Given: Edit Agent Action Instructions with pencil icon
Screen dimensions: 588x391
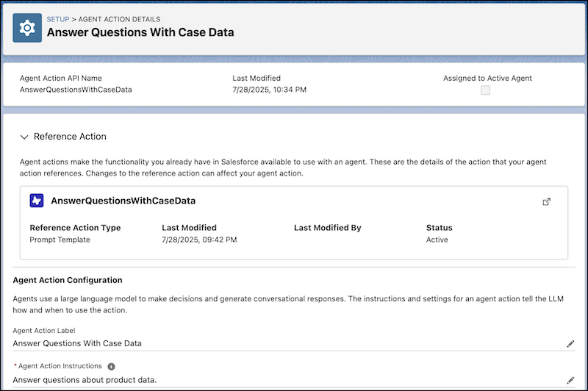Looking at the screenshot, I should [x=570, y=381].
